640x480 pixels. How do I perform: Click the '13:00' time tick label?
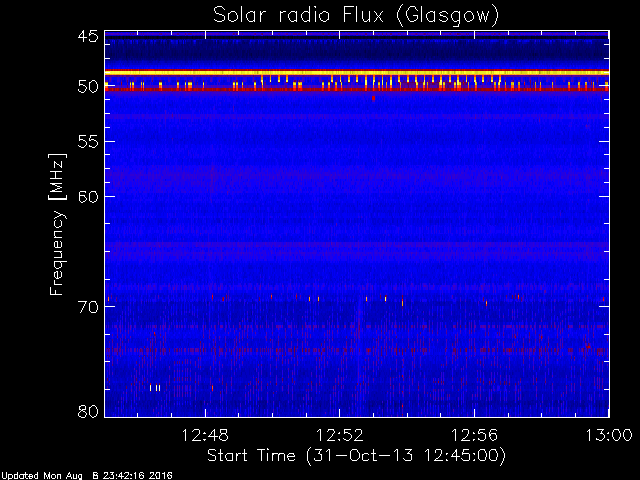point(609,435)
